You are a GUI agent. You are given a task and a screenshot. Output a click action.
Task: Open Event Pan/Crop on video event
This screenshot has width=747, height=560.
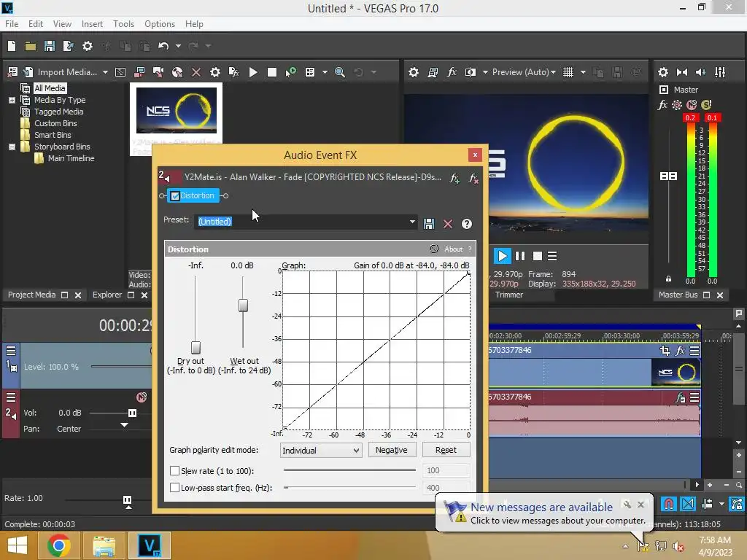(665, 351)
